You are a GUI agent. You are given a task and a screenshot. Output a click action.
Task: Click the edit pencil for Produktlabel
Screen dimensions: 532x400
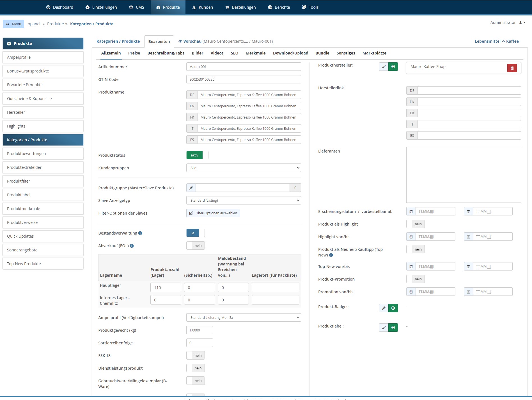(384, 328)
